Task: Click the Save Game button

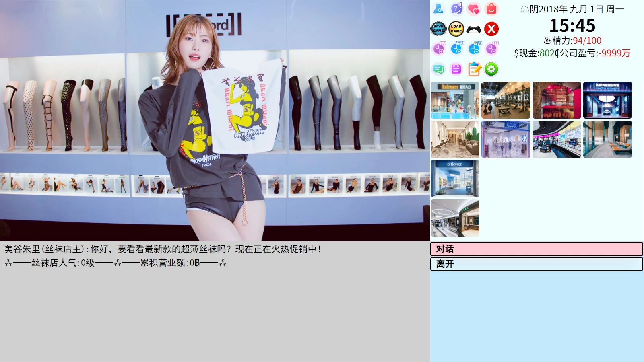Action: pyautogui.click(x=438, y=29)
